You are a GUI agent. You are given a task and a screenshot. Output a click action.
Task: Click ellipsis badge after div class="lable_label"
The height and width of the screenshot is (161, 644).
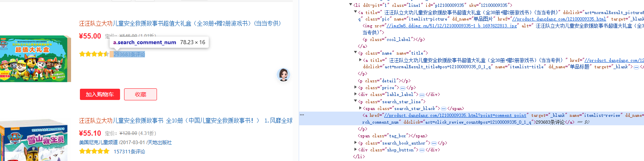422,95
